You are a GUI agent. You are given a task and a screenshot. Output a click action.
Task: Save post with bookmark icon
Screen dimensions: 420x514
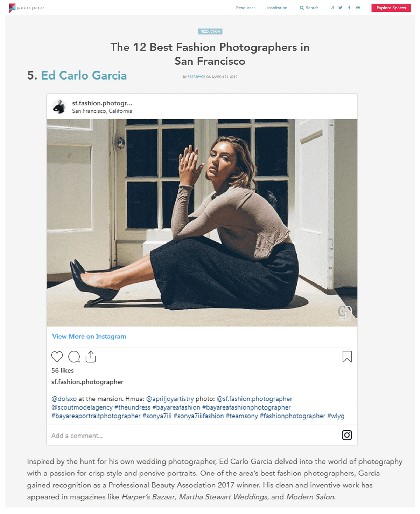tap(347, 357)
